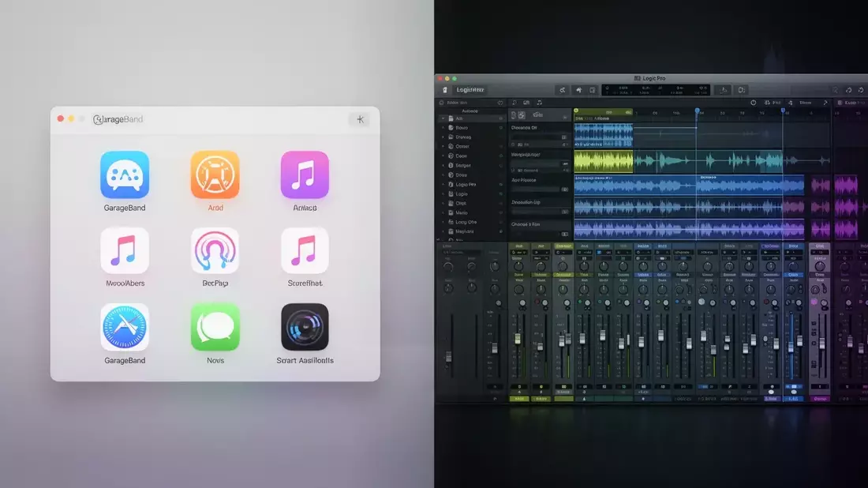
Task: Click the fader on the purple mixer strip
Action: click(x=821, y=343)
